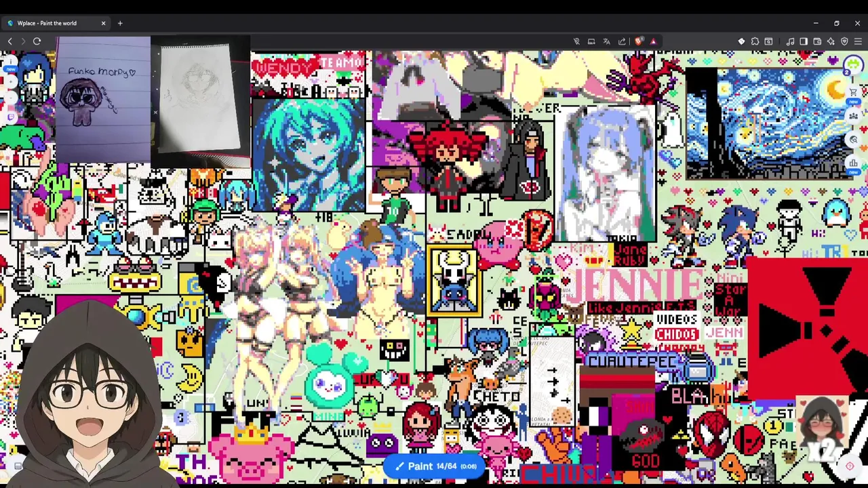Open the extensions puzzle piece icon
Viewport: 868px width, 488px height.
755,41
